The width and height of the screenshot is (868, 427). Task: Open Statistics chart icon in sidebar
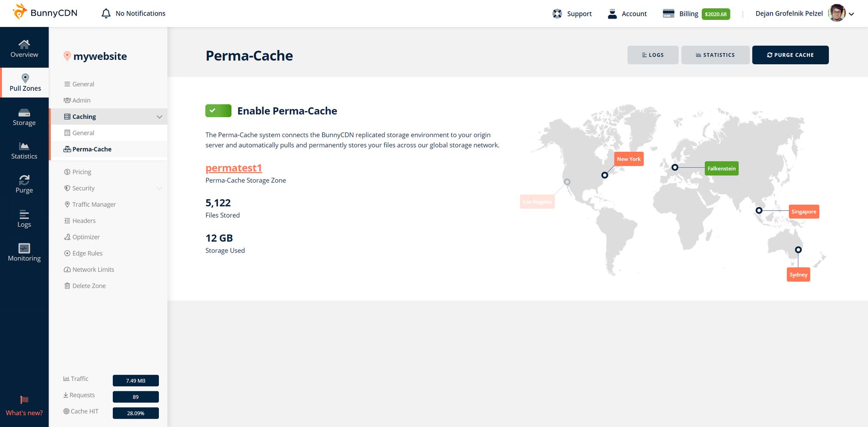click(24, 146)
